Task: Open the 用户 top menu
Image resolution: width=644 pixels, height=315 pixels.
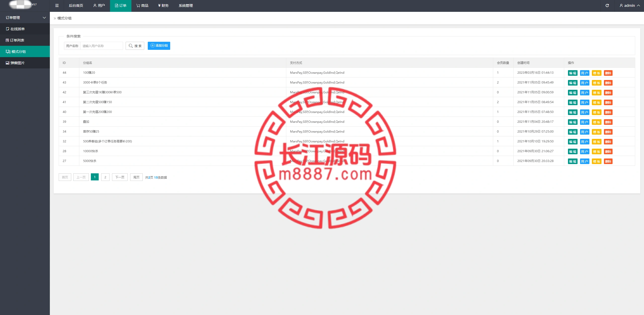Action: click(x=99, y=6)
